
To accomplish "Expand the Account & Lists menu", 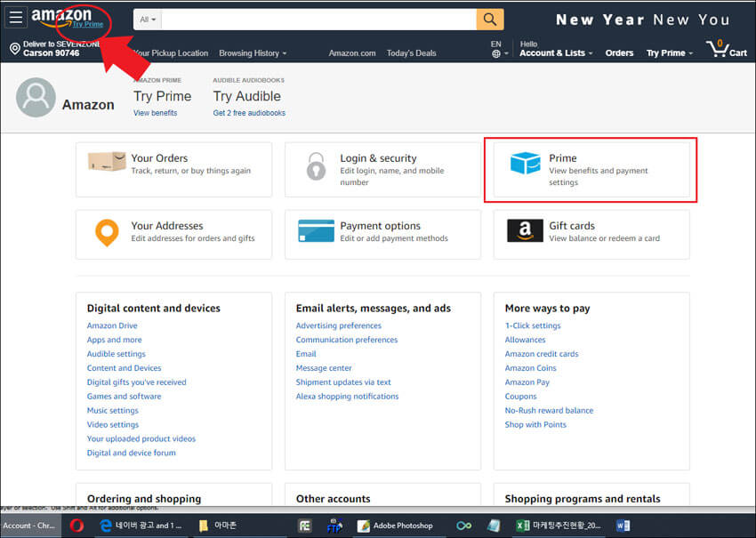I will pos(555,53).
